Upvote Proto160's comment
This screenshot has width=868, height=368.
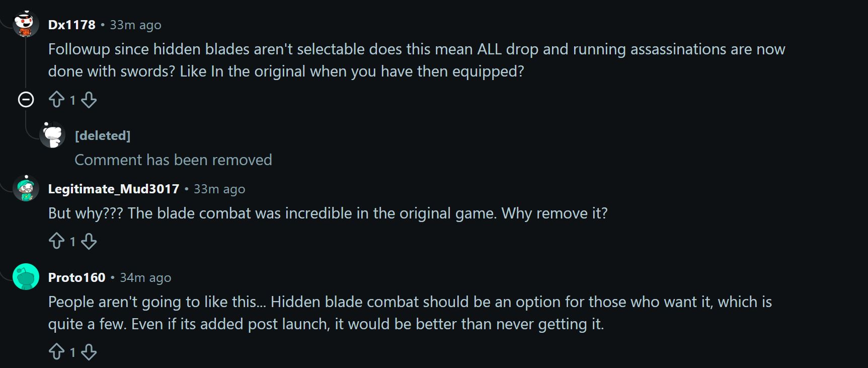point(56,352)
